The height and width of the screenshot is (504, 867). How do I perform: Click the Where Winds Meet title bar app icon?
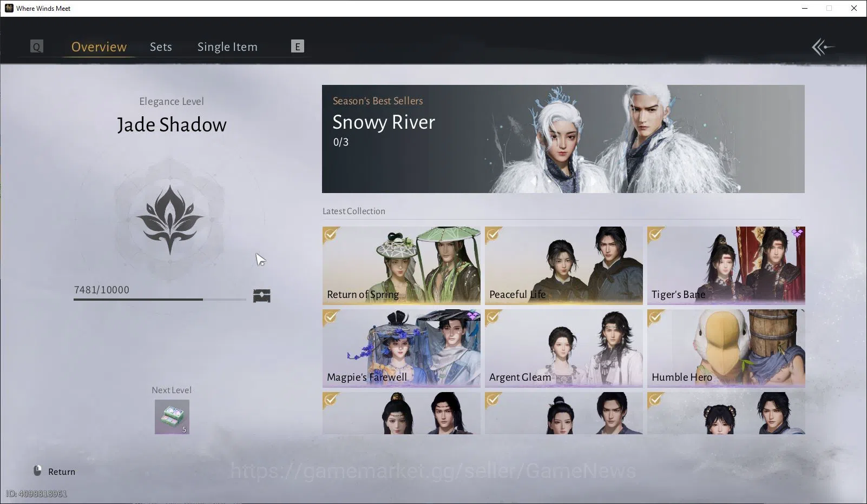[x=9, y=8]
